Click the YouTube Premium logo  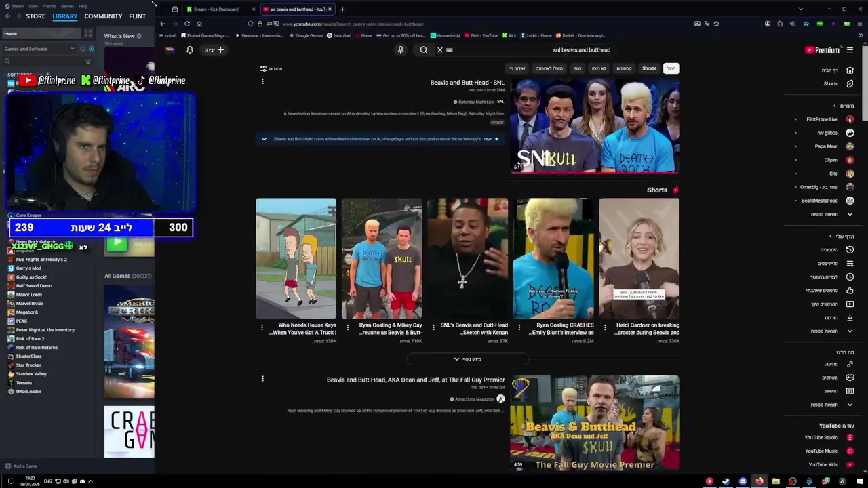822,49
